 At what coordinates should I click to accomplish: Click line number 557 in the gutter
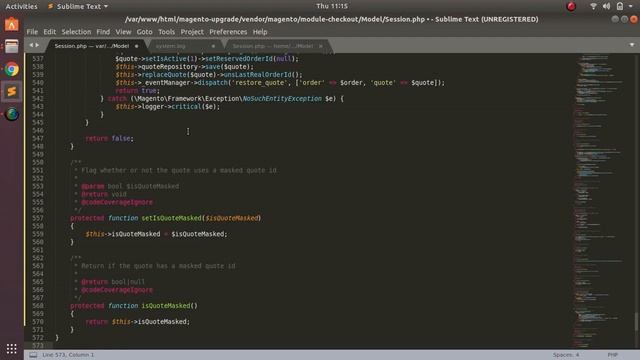[38, 218]
